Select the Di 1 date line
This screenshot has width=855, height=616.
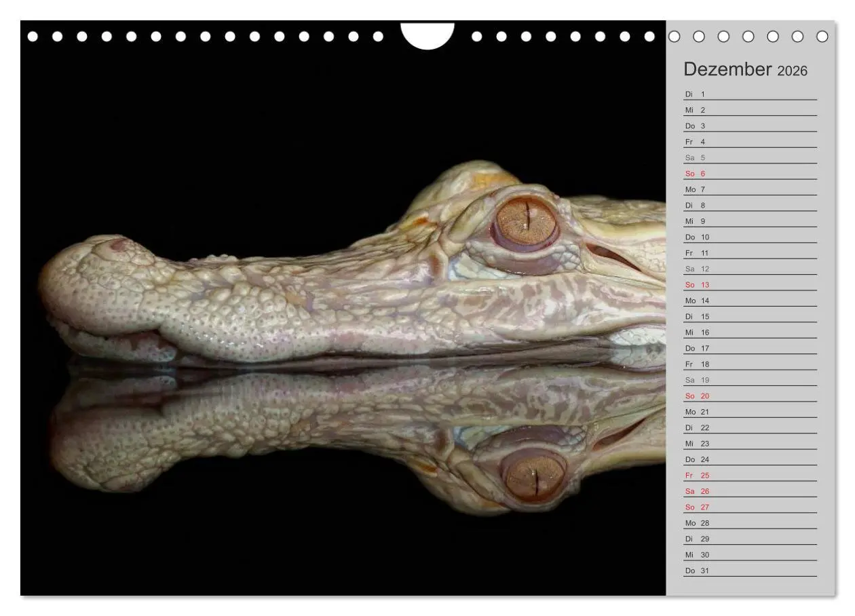[x=750, y=94]
